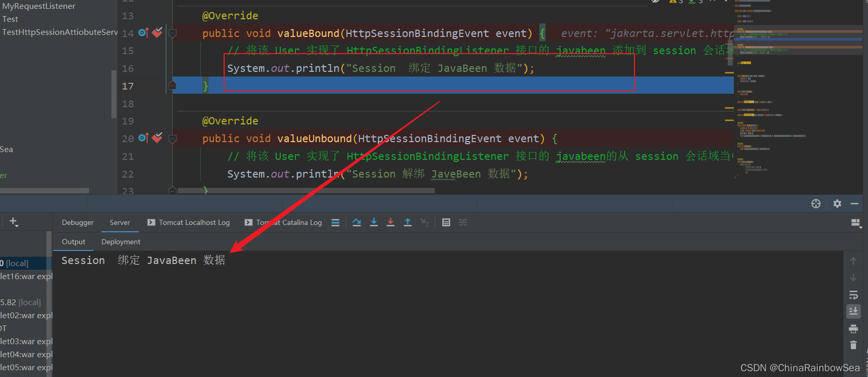Click the @Override annotation on line 19
The image size is (868, 377).
[230, 121]
